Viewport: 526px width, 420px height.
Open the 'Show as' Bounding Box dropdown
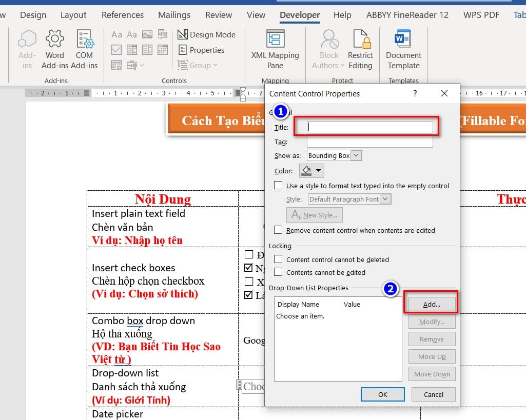point(356,155)
